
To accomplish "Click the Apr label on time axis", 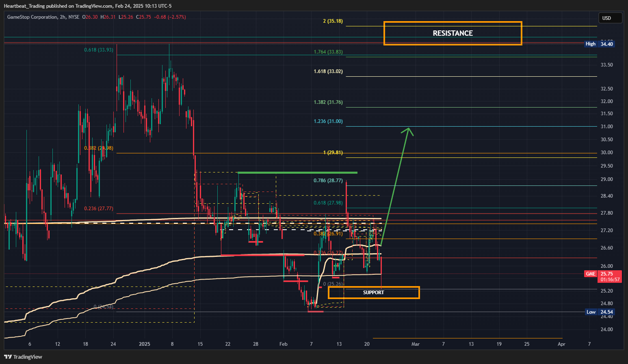I will (561, 344).
